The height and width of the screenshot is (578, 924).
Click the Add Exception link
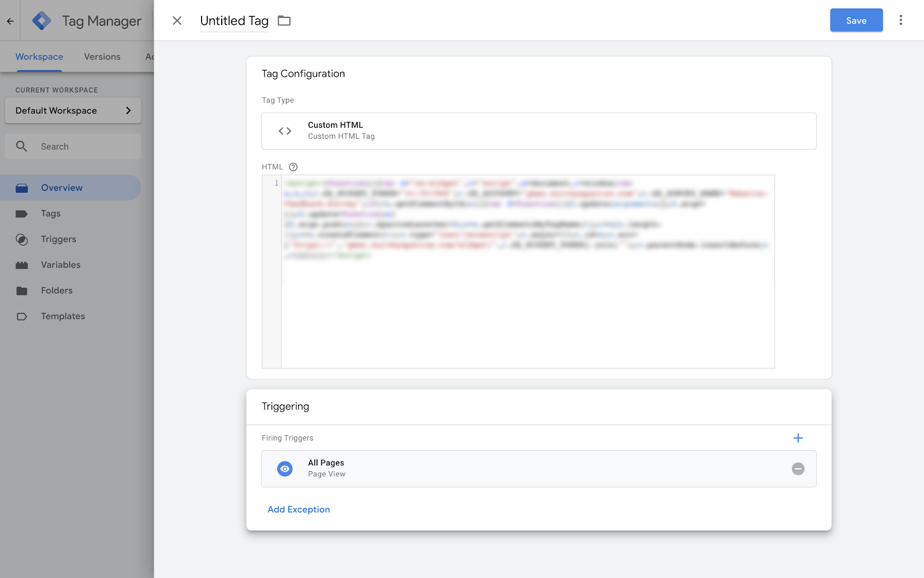[x=299, y=509]
